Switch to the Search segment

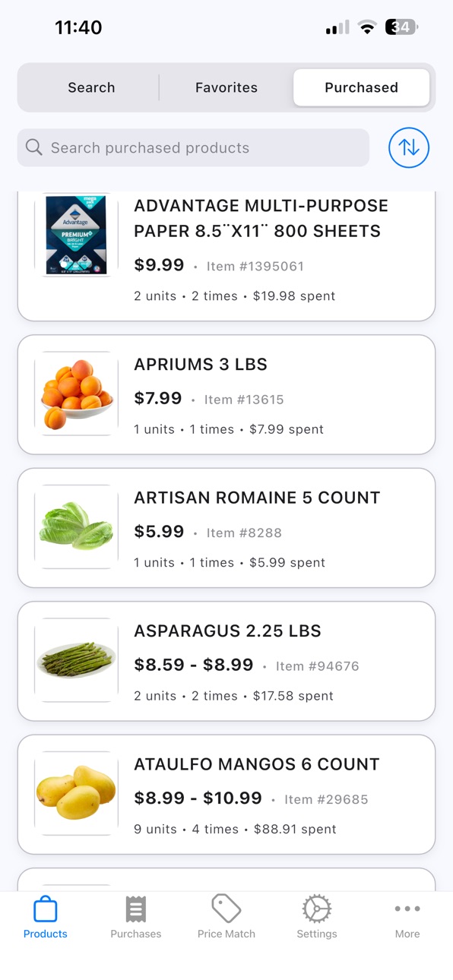[x=91, y=87]
